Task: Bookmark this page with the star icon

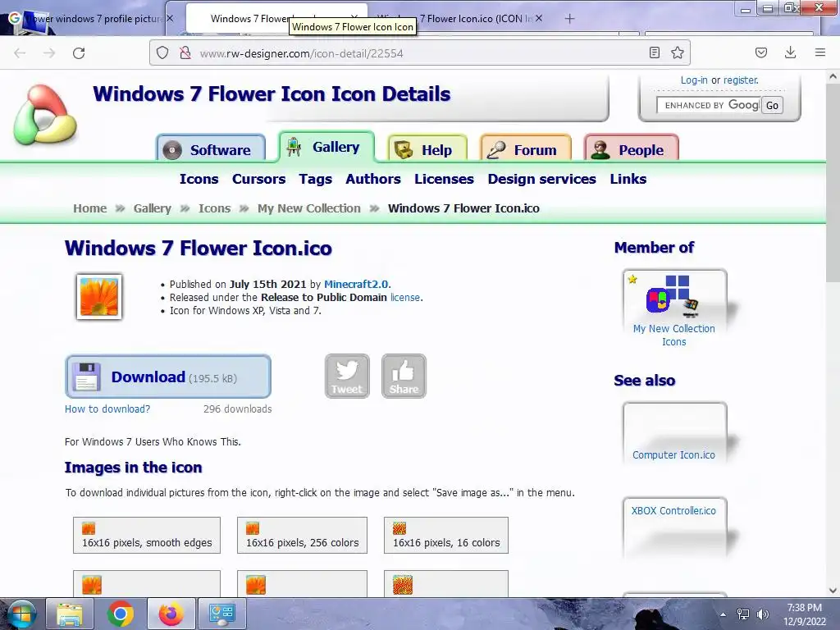Action: click(677, 52)
